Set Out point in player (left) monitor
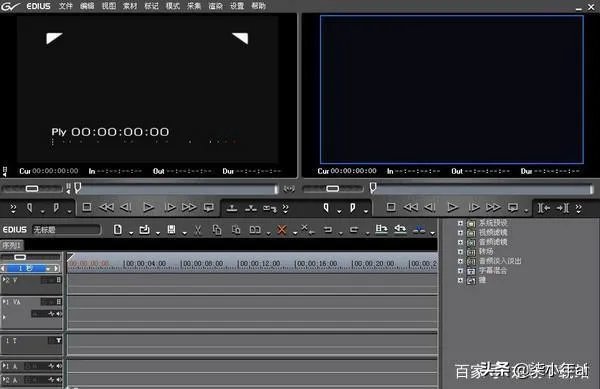This screenshot has width=600, height=389. [x=56, y=208]
